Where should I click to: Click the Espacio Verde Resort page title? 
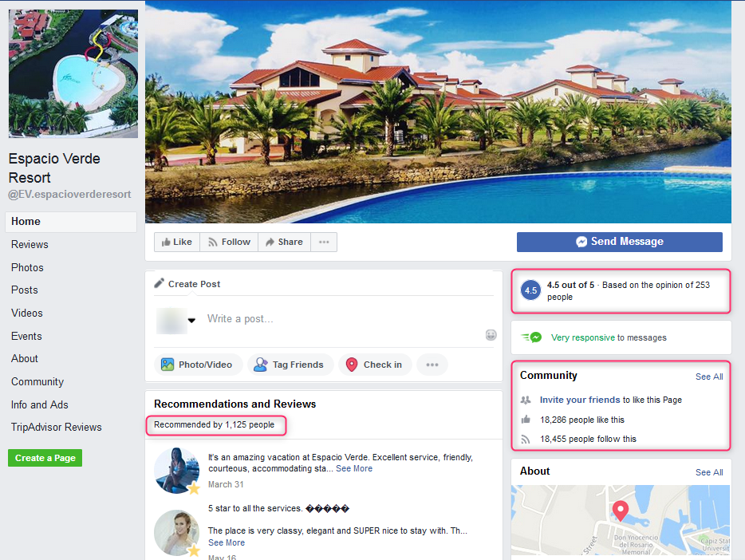pyautogui.click(x=54, y=168)
